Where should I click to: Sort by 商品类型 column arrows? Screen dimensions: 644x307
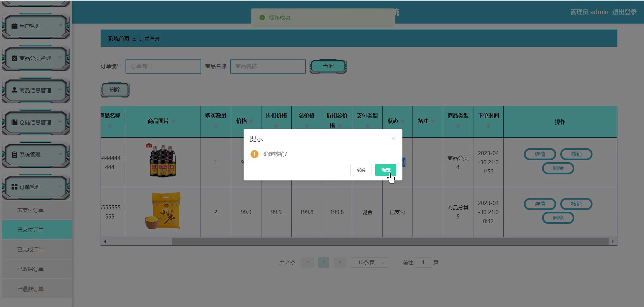(458, 126)
